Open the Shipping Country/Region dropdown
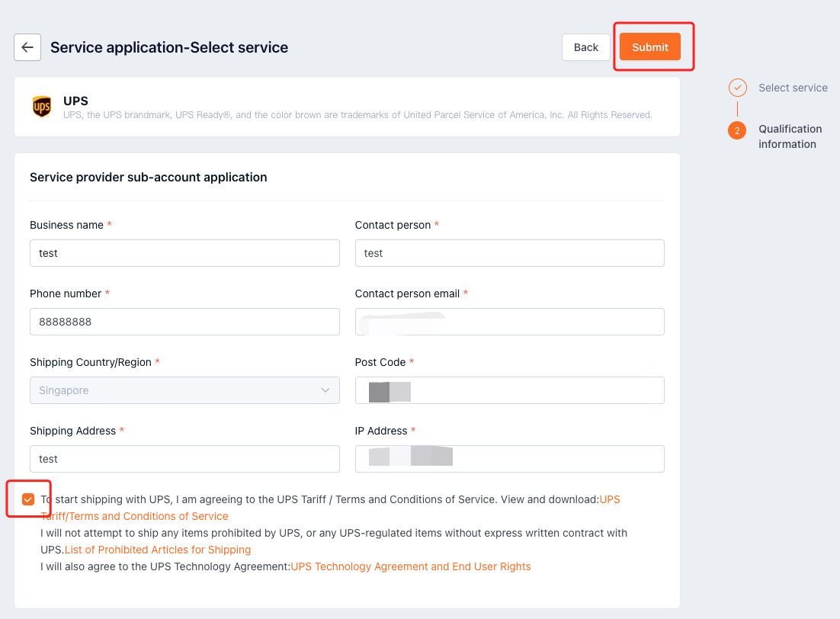840x619 pixels. pyautogui.click(x=184, y=390)
